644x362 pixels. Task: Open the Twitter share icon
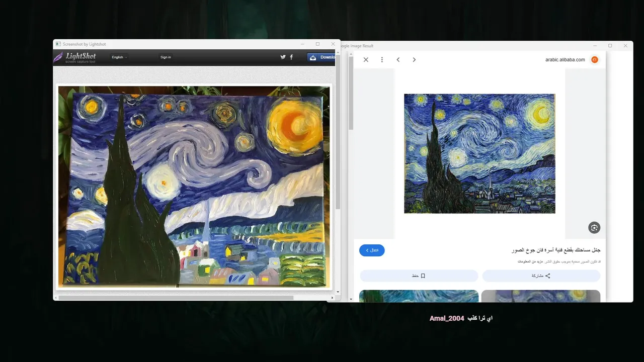click(283, 57)
